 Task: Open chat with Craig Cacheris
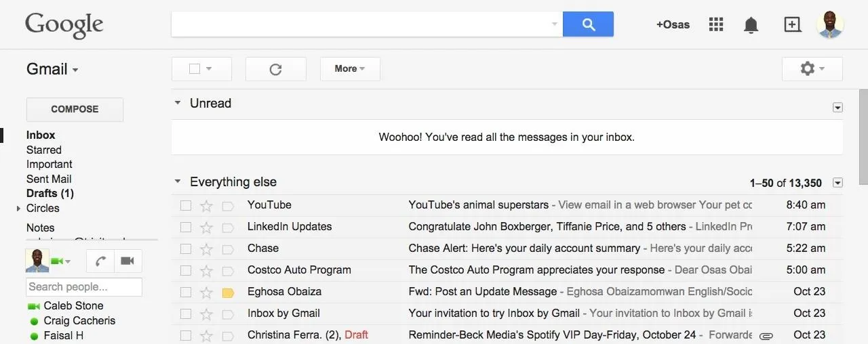click(79, 321)
